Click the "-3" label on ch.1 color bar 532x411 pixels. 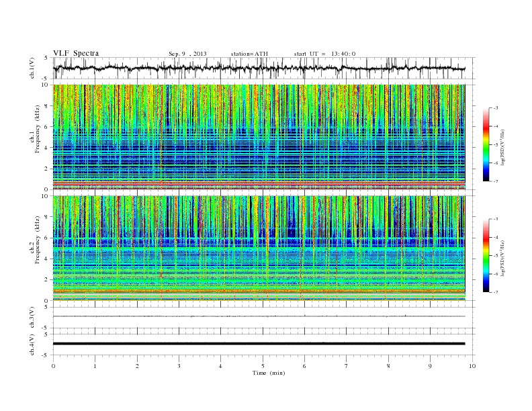click(496, 108)
